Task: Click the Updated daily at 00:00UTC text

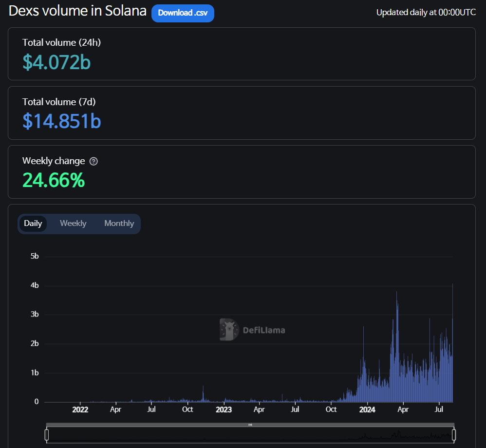Action: (426, 13)
